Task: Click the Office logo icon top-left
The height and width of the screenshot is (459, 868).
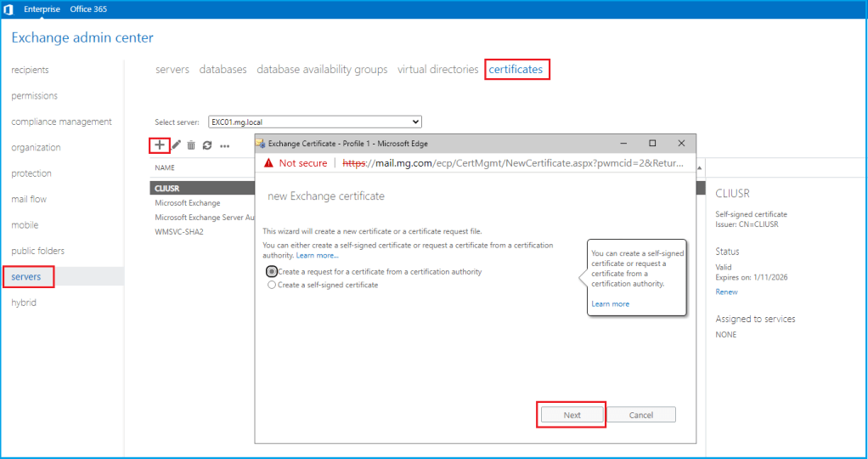Action: click(9, 8)
